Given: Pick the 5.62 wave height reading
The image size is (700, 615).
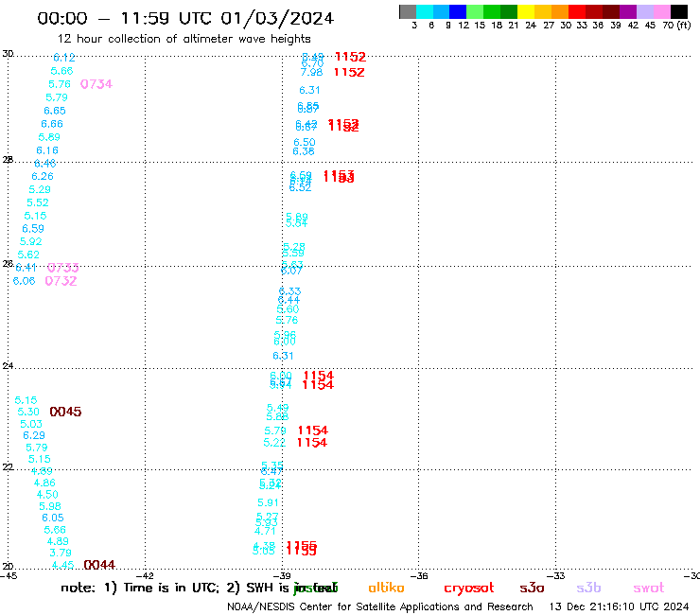Looking at the screenshot, I should click(28, 255).
